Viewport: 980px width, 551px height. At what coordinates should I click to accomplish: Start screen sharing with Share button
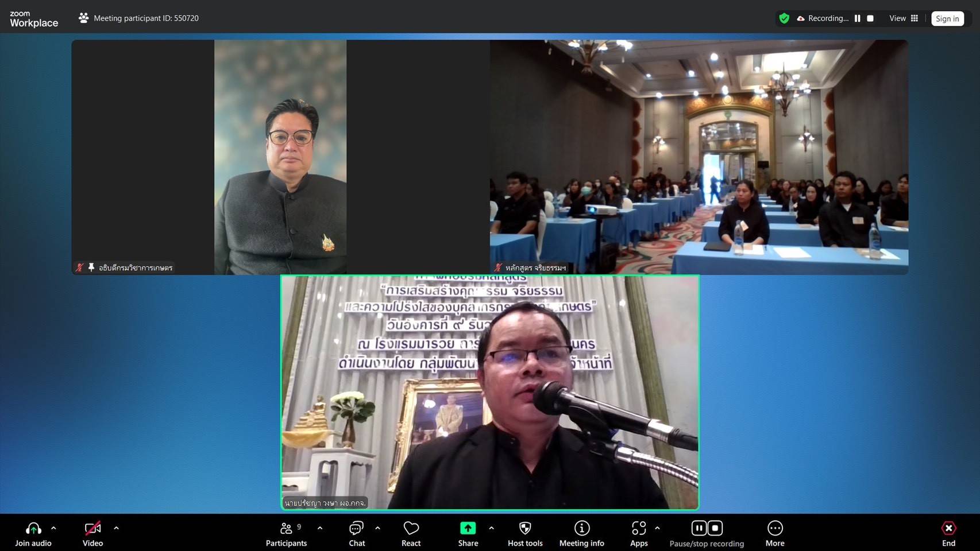pos(468,529)
